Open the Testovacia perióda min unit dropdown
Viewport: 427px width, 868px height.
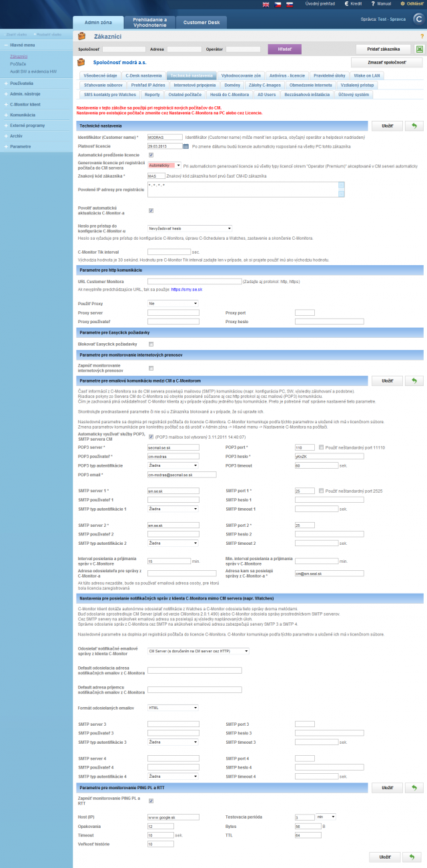326,817
